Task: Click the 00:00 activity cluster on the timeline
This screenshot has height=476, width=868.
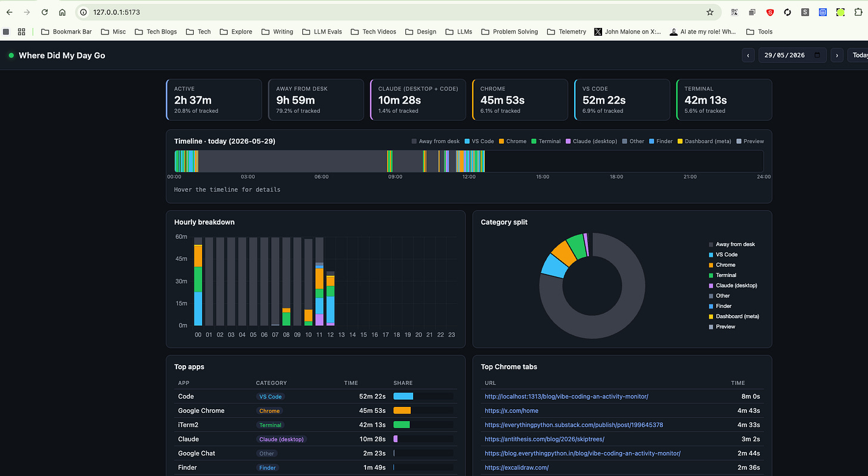Action: coord(186,161)
